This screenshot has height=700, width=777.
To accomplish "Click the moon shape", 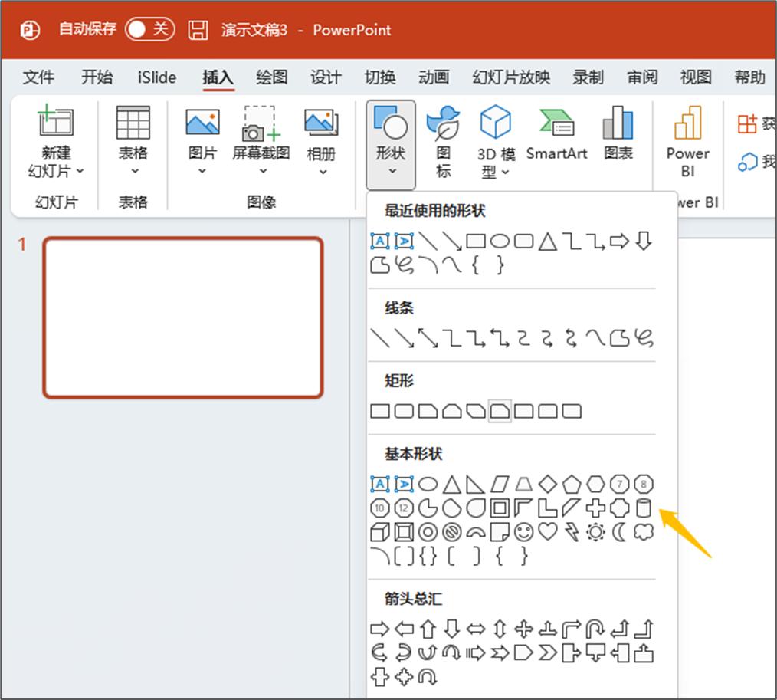I will [619, 531].
